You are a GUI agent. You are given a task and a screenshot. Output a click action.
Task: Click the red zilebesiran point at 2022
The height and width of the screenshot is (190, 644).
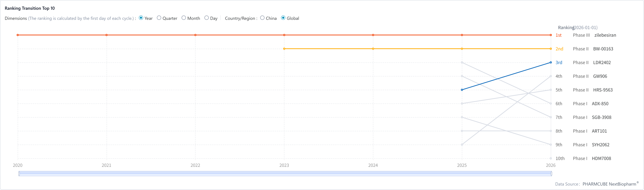click(195, 35)
